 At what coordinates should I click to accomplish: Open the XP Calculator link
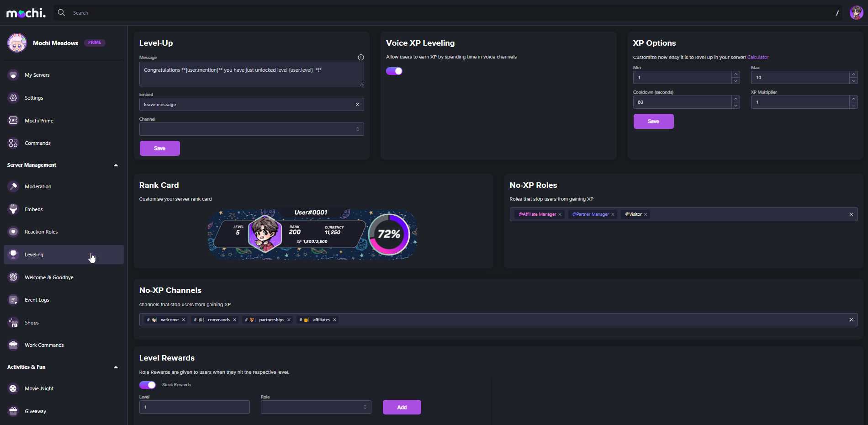pyautogui.click(x=758, y=57)
